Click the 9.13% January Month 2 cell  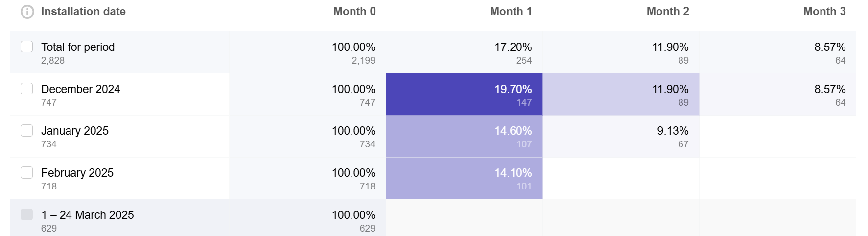[621, 137]
